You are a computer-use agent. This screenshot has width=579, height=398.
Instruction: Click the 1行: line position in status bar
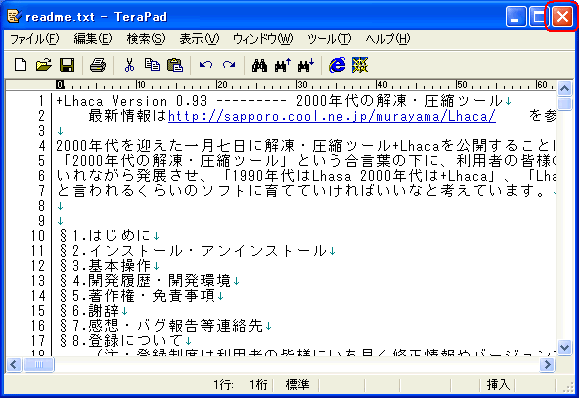[x=223, y=385]
